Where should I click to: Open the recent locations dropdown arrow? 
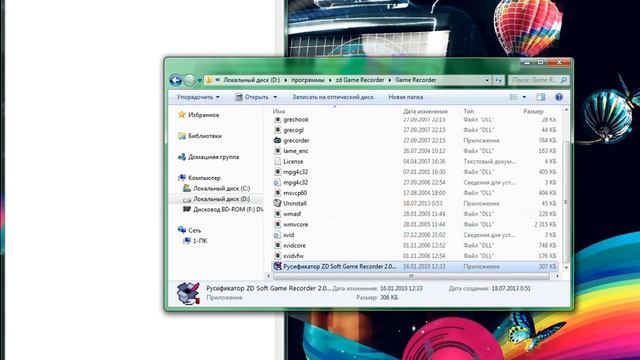click(199, 80)
